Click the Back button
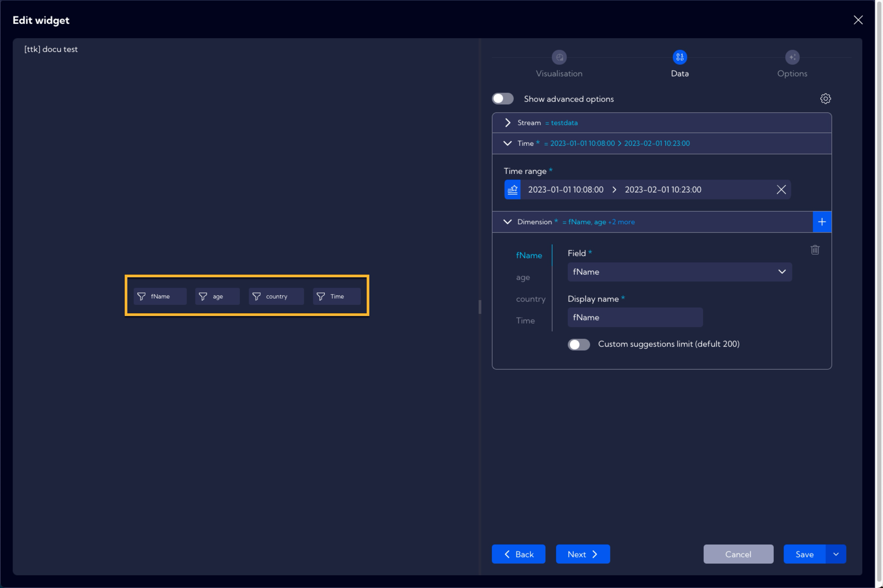 pyautogui.click(x=518, y=554)
